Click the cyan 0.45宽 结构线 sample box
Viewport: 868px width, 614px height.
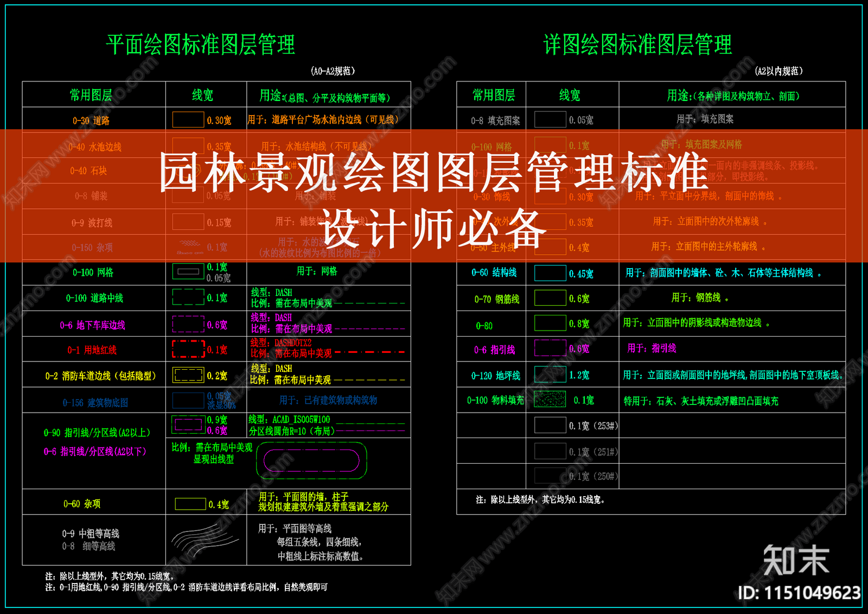point(550,273)
